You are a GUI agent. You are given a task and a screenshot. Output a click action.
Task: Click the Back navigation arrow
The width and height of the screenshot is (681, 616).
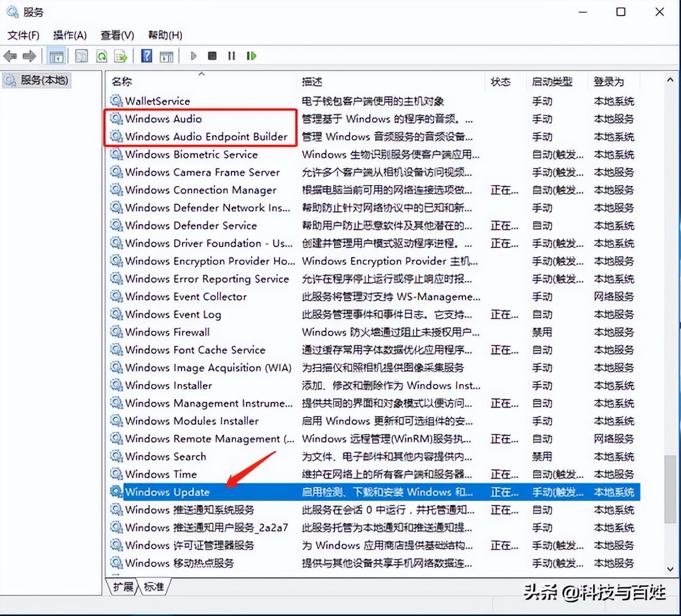pos(11,56)
